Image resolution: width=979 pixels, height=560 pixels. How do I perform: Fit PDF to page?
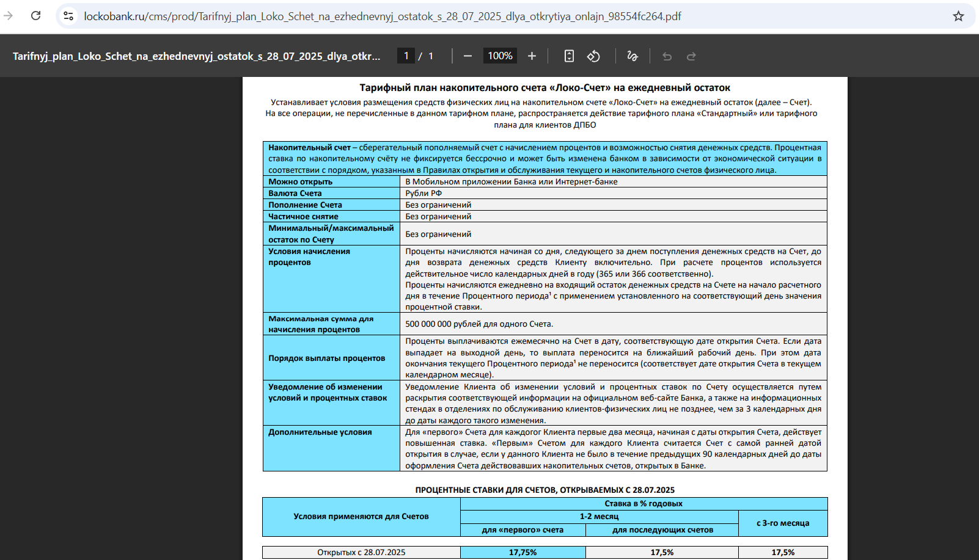tap(569, 56)
